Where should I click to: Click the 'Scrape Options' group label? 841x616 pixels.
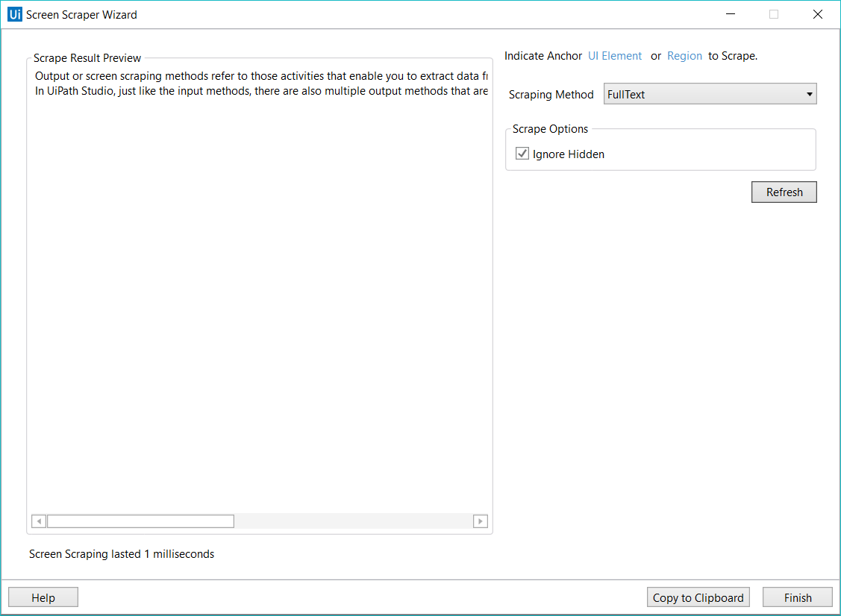[550, 129]
